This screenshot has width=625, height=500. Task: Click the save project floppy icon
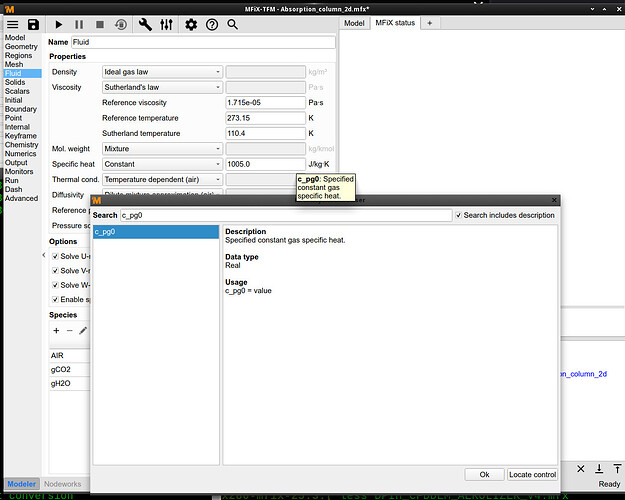click(x=34, y=24)
